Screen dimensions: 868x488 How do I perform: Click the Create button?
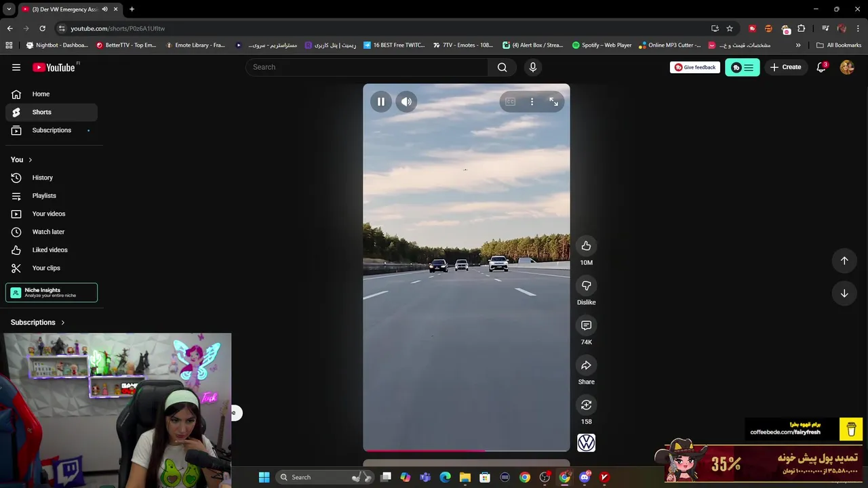click(786, 67)
